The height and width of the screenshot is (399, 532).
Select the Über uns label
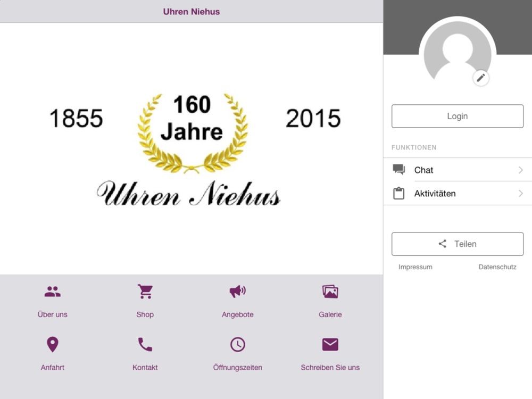(x=52, y=314)
